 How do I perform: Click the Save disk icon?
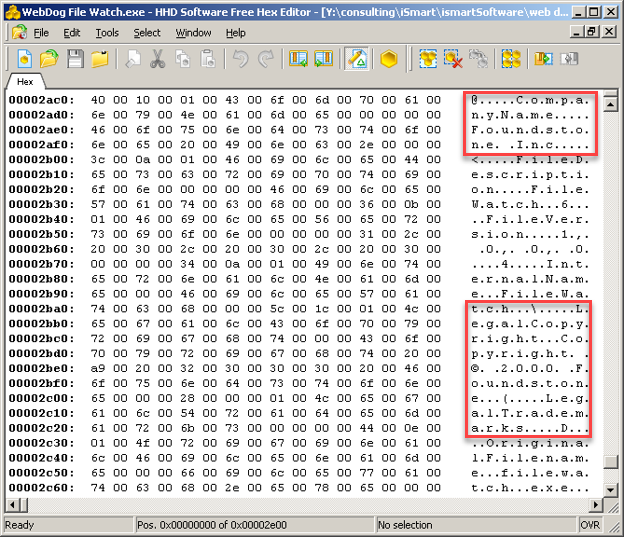(75, 60)
